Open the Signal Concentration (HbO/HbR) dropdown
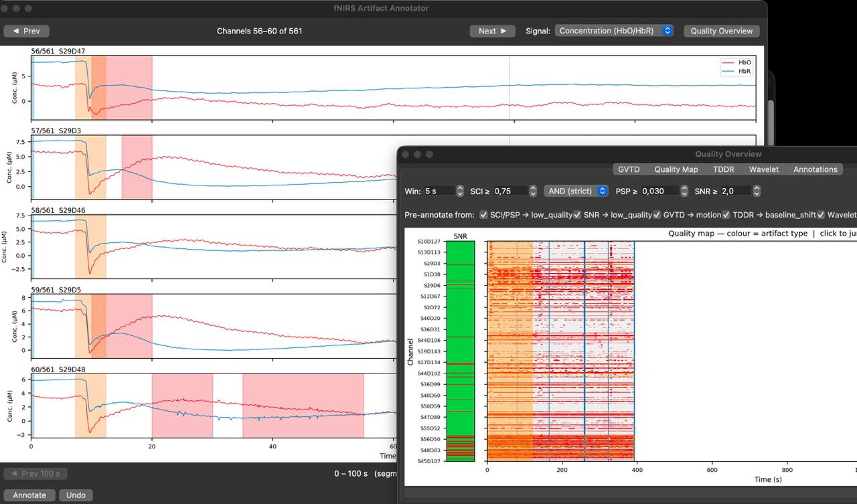The image size is (857, 504). [x=614, y=31]
